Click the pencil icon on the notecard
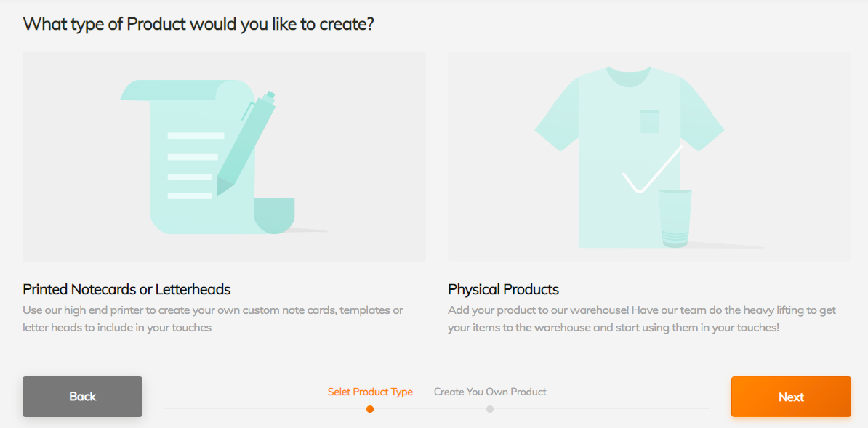Screen dimensions: 868x428 pos(246,145)
